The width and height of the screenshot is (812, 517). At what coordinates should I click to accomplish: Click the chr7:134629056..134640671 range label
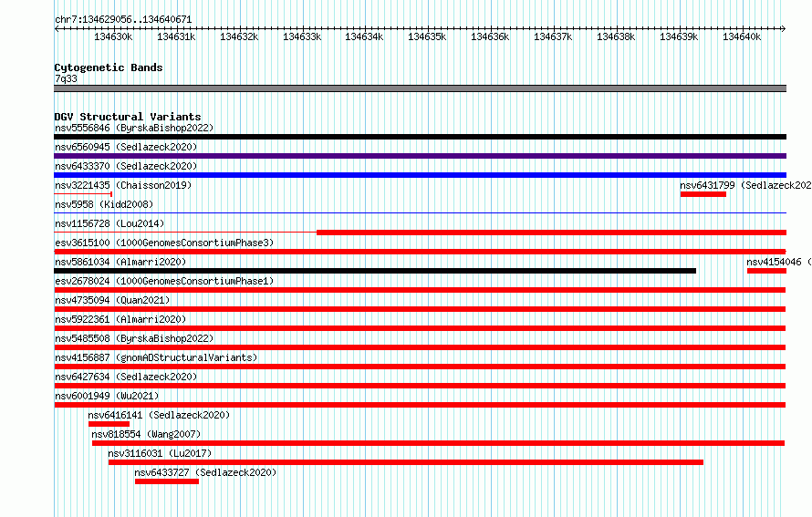pyautogui.click(x=123, y=20)
